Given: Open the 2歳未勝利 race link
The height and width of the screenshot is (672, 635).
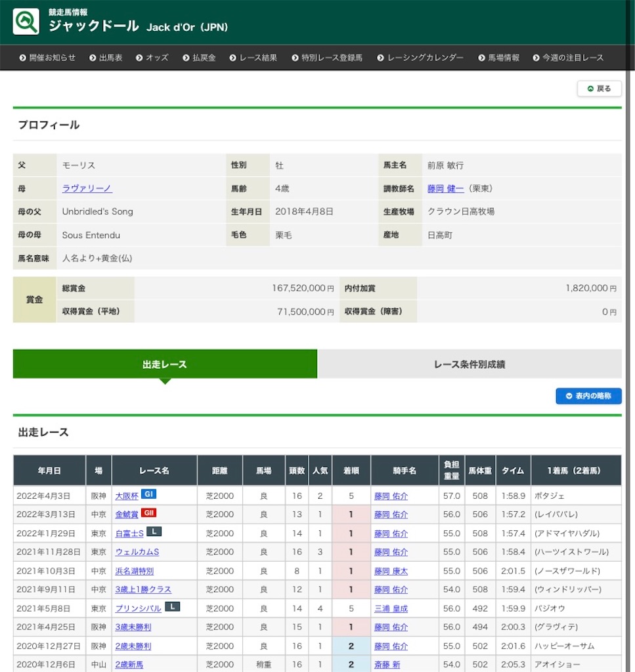Looking at the screenshot, I should click(133, 646).
